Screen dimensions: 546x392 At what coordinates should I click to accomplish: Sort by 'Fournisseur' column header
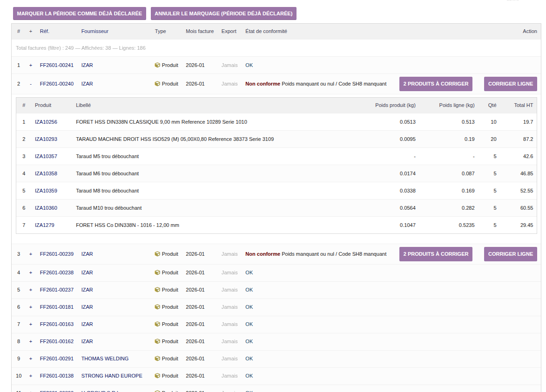(x=95, y=31)
